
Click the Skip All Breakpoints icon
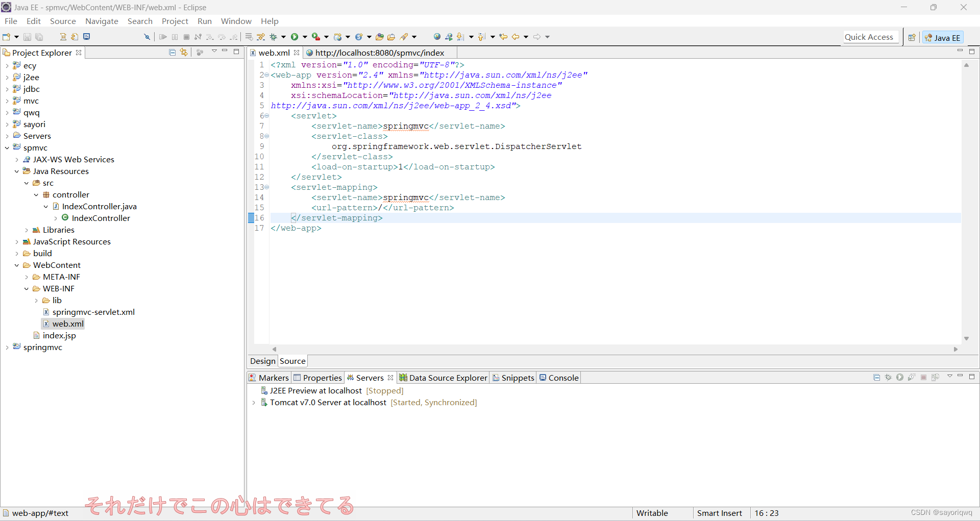147,37
